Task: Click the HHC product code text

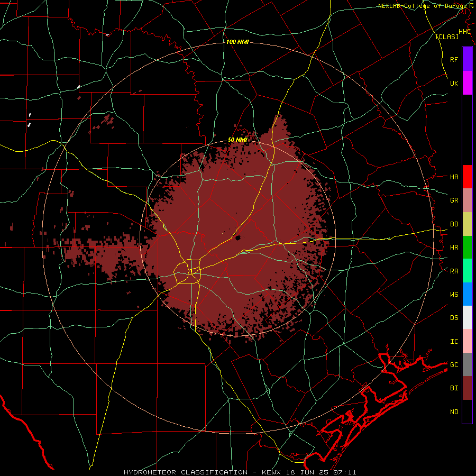Action: coord(464,32)
